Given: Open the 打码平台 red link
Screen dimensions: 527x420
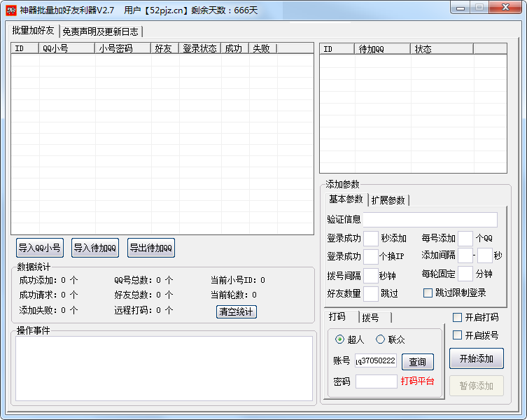Looking at the screenshot, I should [417, 381].
